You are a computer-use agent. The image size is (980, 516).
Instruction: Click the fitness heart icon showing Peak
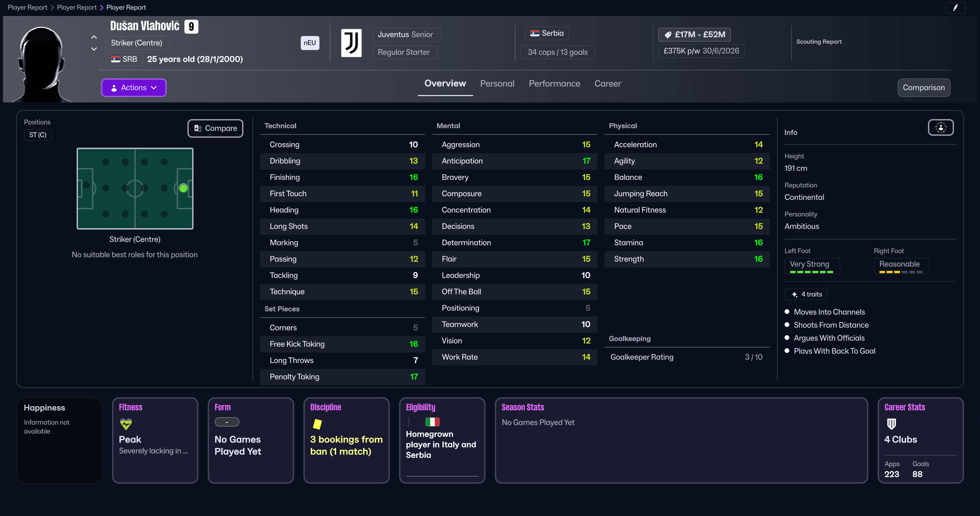point(126,424)
